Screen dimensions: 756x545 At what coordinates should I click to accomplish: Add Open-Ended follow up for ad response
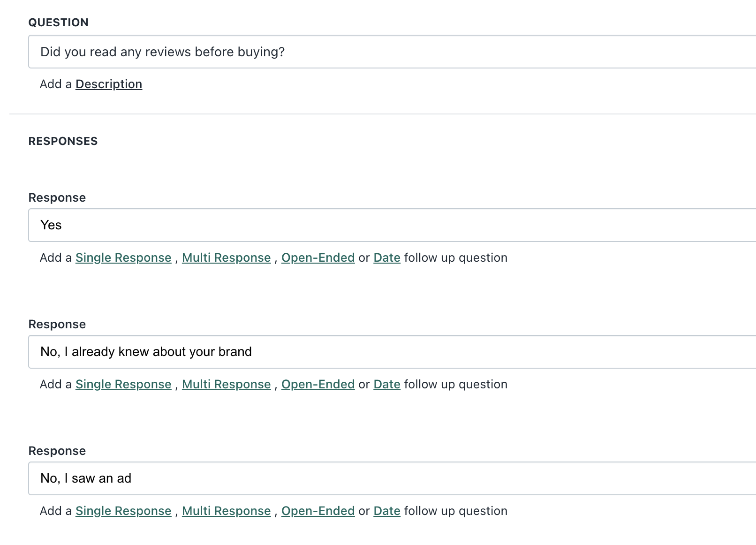click(318, 511)
